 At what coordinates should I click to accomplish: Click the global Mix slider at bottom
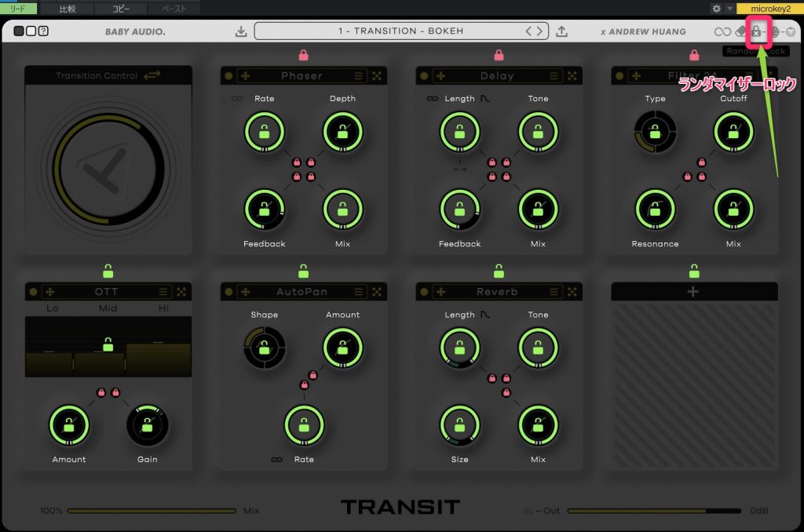[152, 511]
